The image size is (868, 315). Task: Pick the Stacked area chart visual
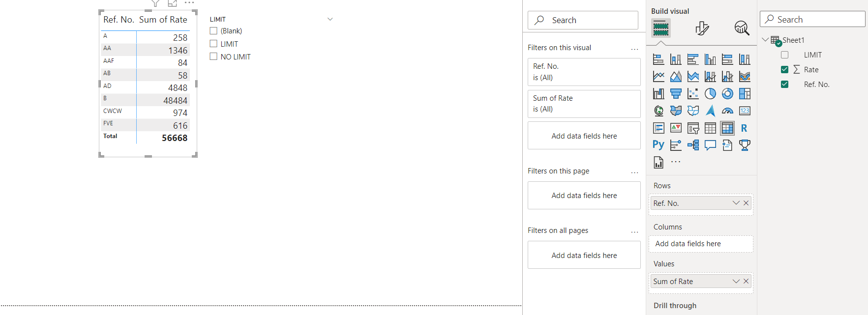tap(693, 77)
